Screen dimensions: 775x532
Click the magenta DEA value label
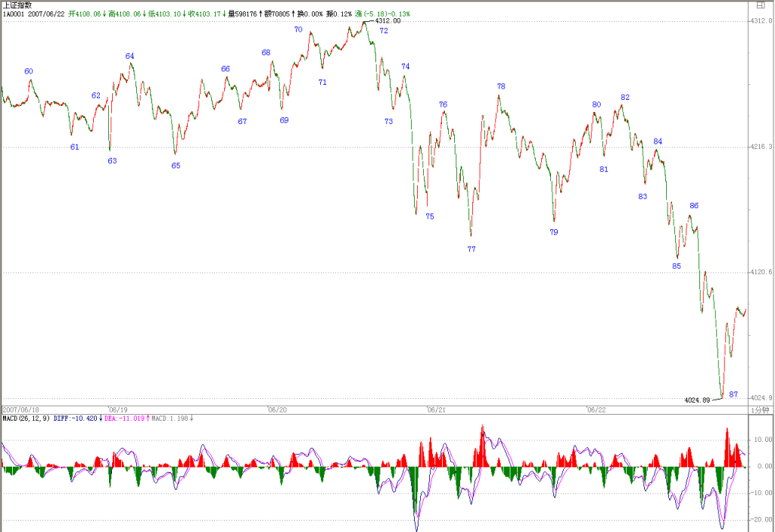(x=126, y=418)
